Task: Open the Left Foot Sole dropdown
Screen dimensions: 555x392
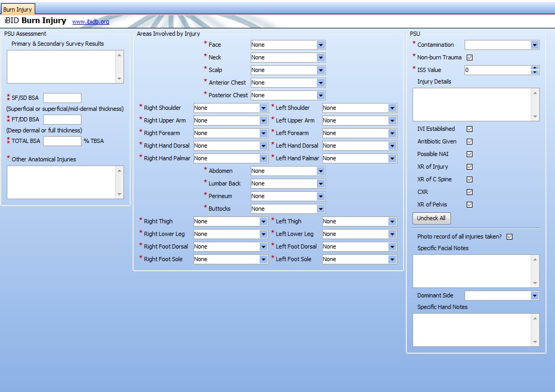Action: (392, 260)
